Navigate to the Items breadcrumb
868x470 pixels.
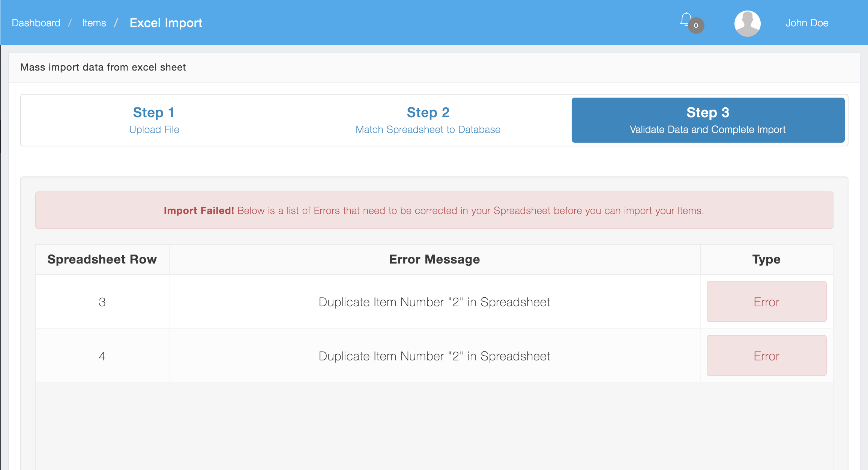[94, 23]
